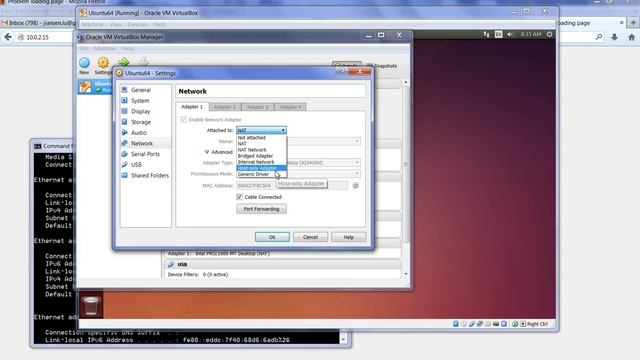This screenshot has width=640, height=360.
Task: Open Machine menu in Ubuntu64 VM window
Action: 92,24
